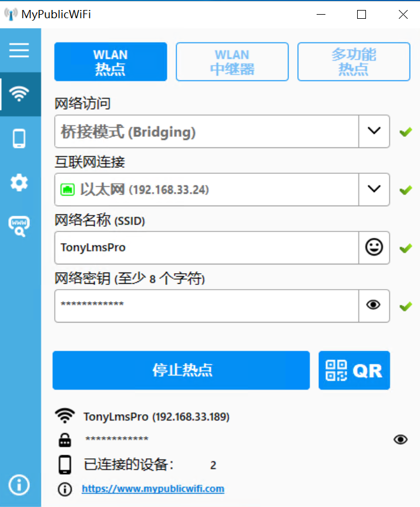The width and height of the screenshot is (420, 507).
Task: Click the 互联网连接 label
Action: click(x=89, y=162)
